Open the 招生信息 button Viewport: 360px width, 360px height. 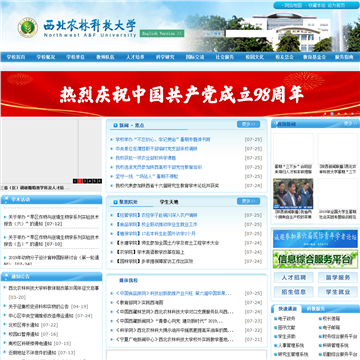(294, 292)
